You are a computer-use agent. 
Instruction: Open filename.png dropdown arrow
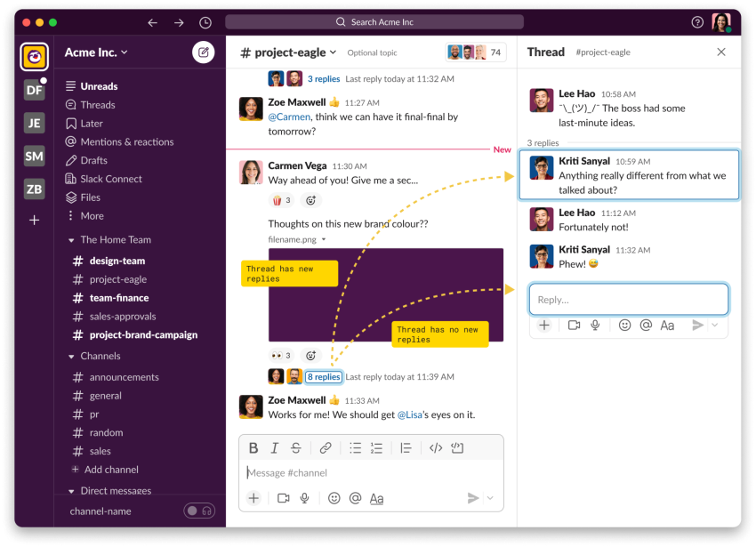point(324,239)
